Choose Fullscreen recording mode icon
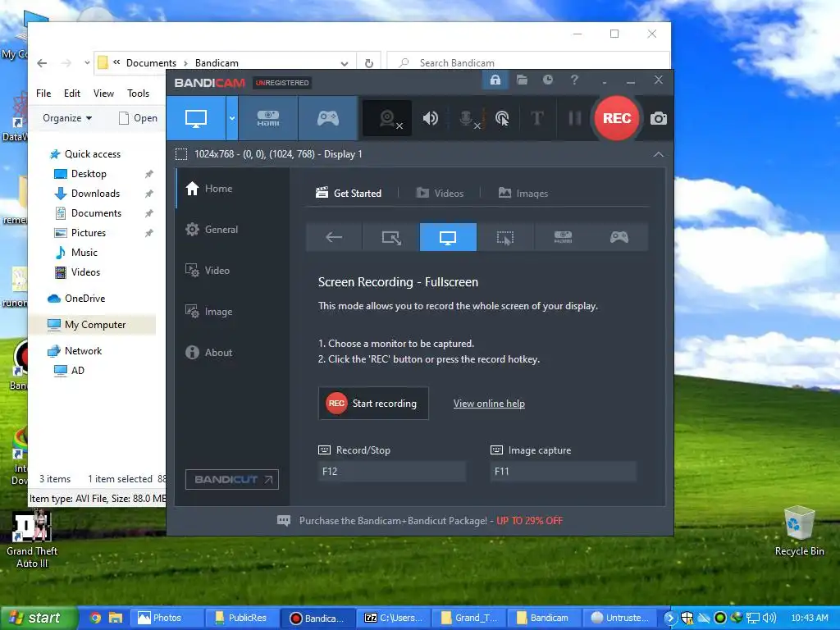 click(448, 237)
